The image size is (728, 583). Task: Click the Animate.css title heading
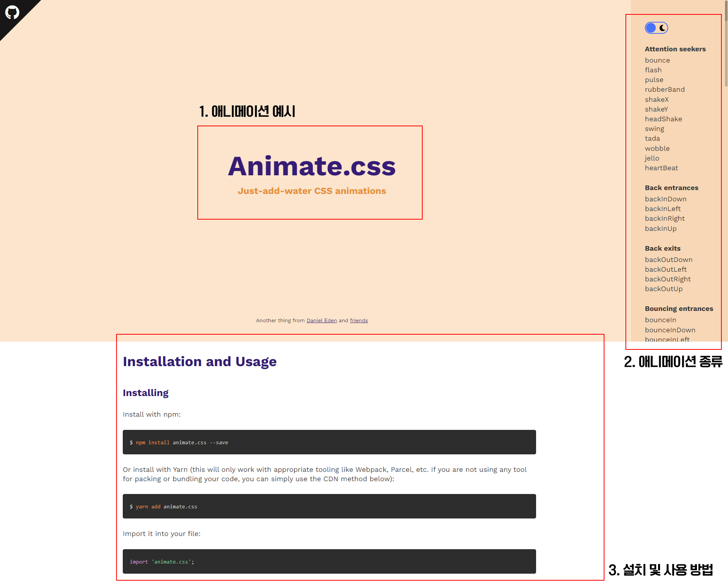click(x=312, y=166)
